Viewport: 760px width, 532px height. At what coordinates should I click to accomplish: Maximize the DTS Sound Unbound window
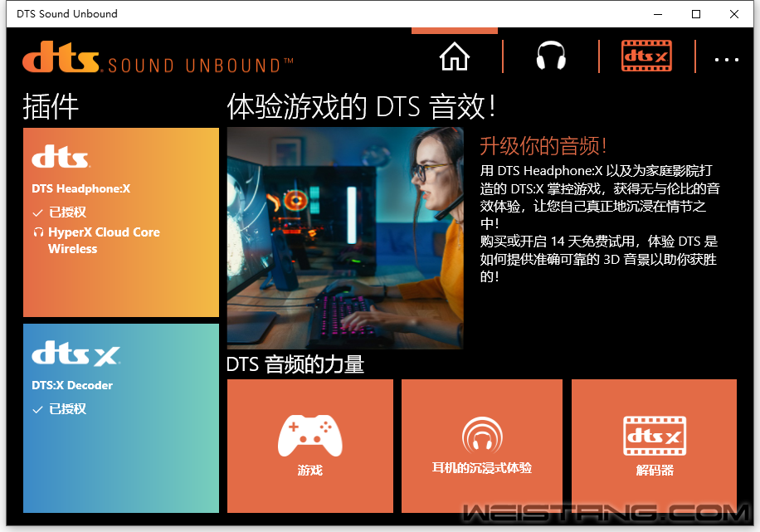point(696,14)
